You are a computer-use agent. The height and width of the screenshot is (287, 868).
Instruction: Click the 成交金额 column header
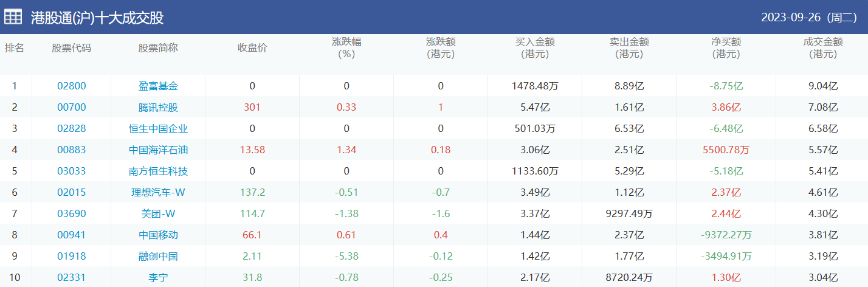(823, 48)
